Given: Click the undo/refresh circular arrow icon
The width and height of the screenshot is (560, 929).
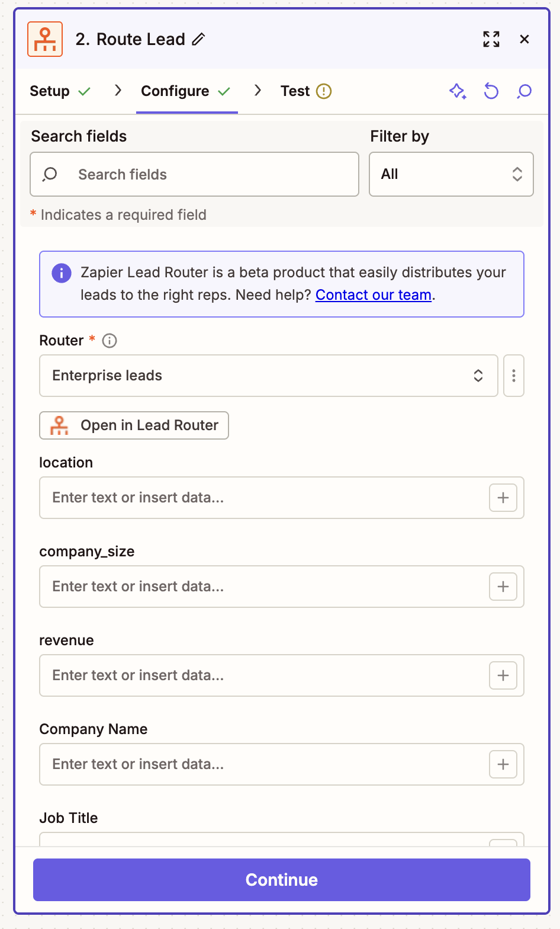Looking at the screenshot, I should pyautogui.click(x=491, y=91).
